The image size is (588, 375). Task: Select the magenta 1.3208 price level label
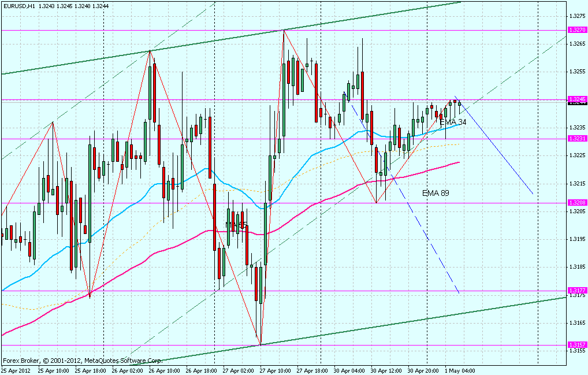pos(577,202)
